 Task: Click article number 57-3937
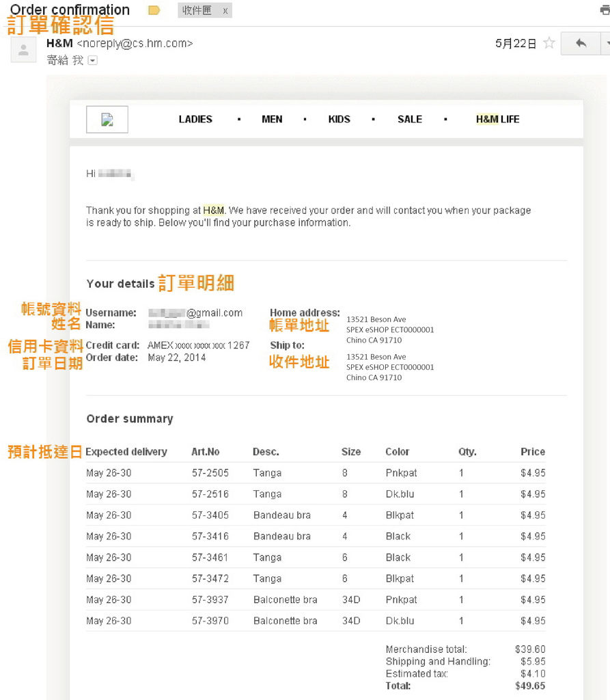[x=210, y=600]
